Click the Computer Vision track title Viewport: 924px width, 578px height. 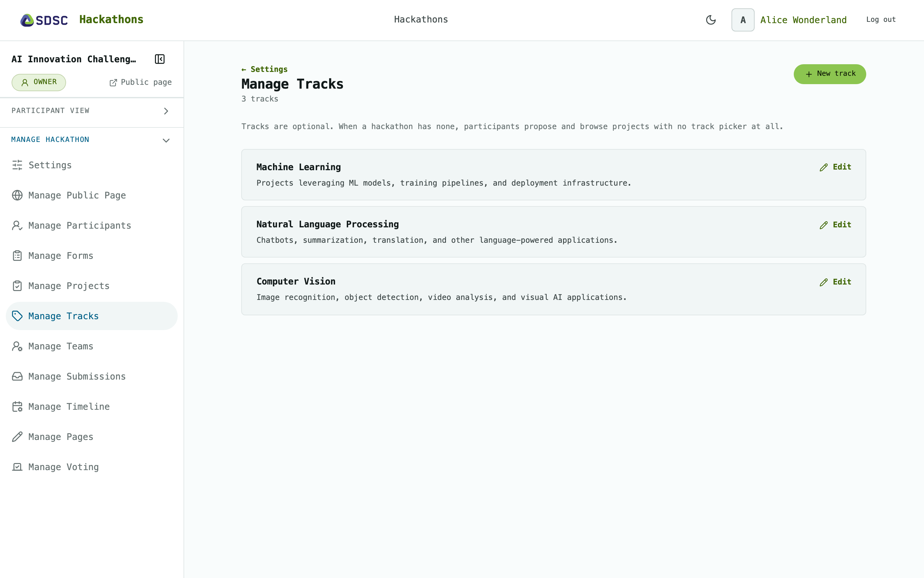point(296,281)
